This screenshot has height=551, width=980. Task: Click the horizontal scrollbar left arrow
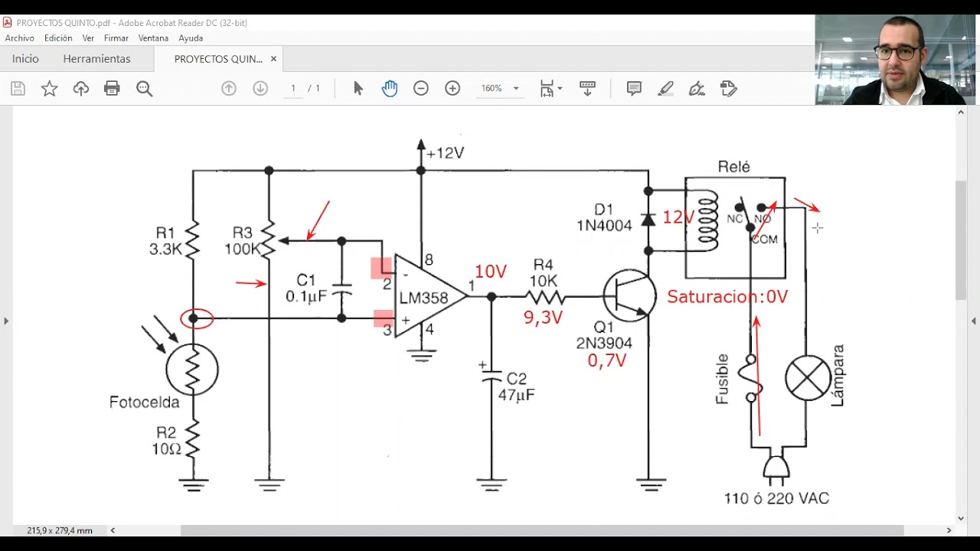113,530
